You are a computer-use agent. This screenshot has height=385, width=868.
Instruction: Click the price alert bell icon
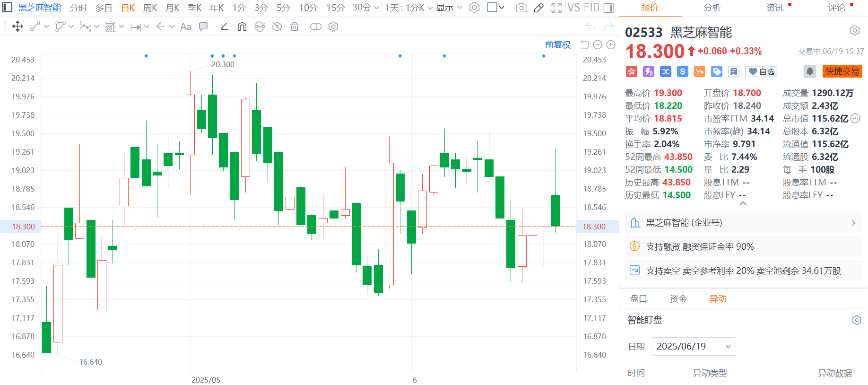tap(810, 71)
